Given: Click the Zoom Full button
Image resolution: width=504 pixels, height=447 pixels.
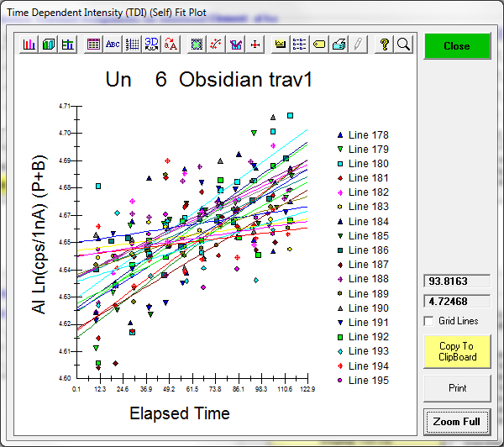Looking at the screenshot, I should point(456,420).
